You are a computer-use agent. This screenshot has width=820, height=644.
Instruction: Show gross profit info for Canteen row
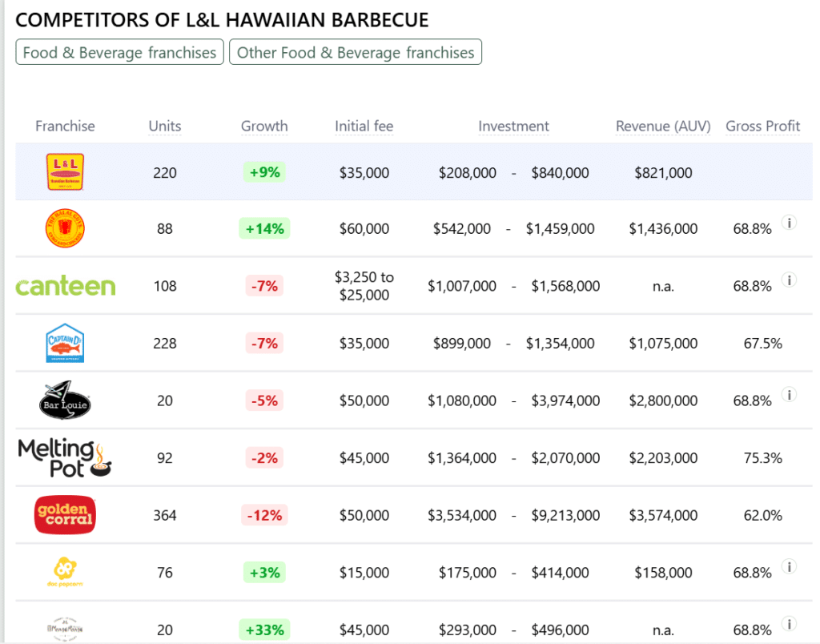pos(789,280)
